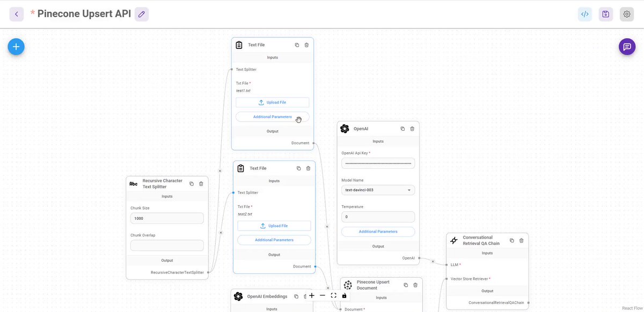644x312 pixels.
Task: Duplicate the top Text File node (test1.txt)
Action: pos(297,45)
